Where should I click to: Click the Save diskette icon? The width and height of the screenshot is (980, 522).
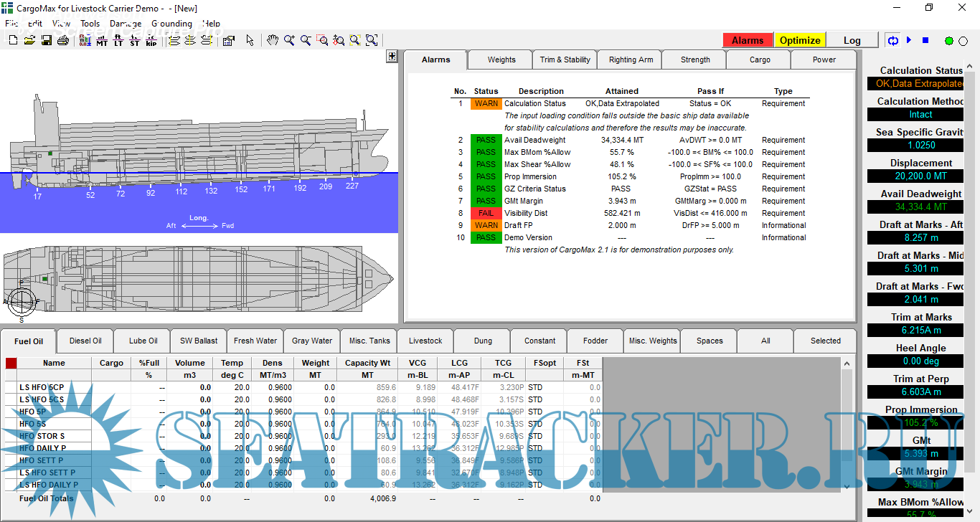[46, 41]
